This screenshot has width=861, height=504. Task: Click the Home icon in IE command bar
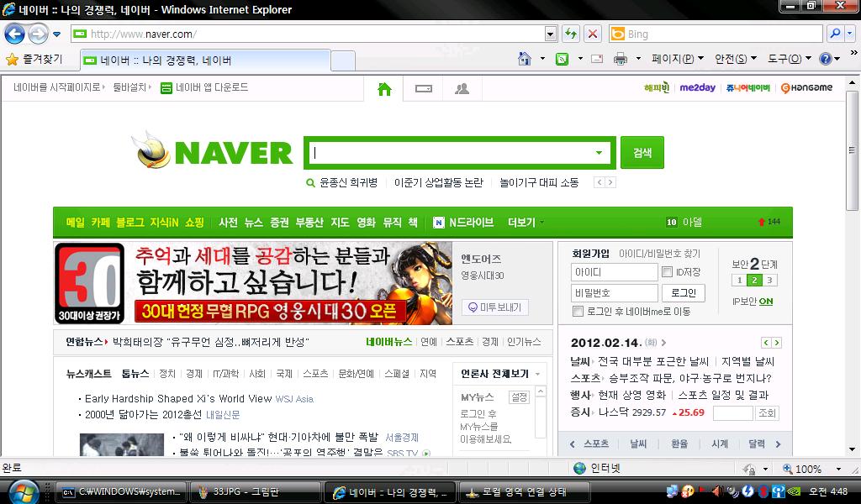click(x=525, y=58)
